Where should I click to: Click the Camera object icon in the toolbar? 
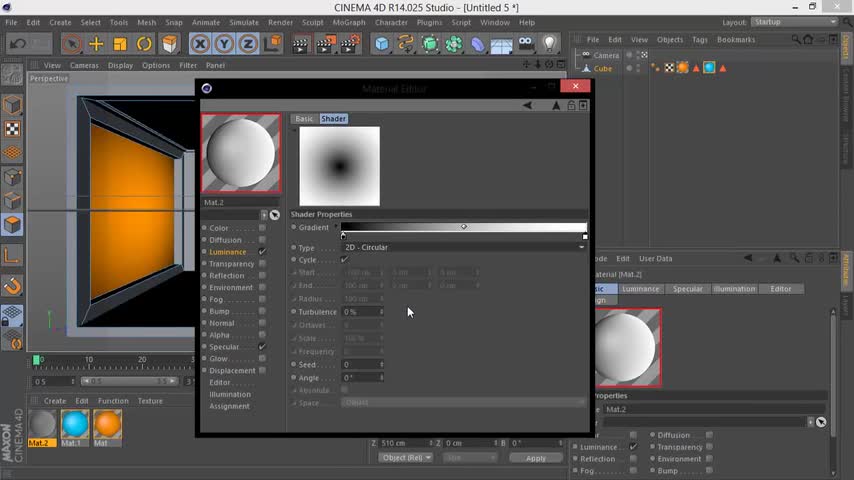525,44
